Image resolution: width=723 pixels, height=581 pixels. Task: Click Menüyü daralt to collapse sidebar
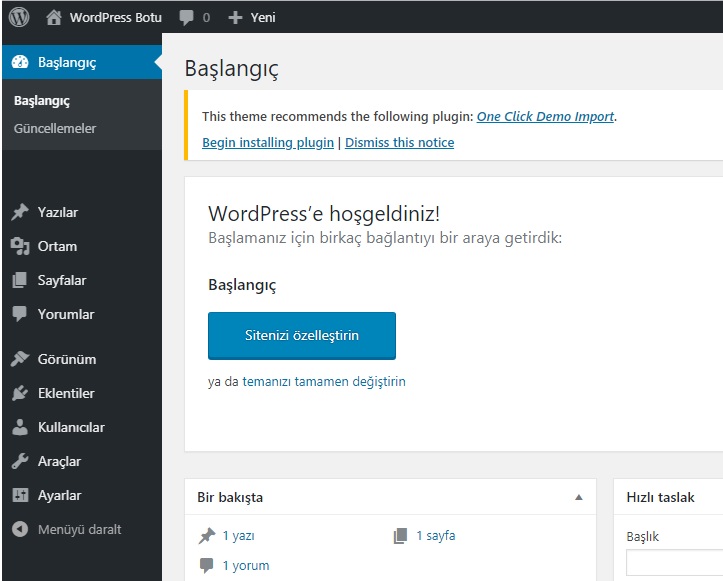pyautogui.click(x=79, y=529)
